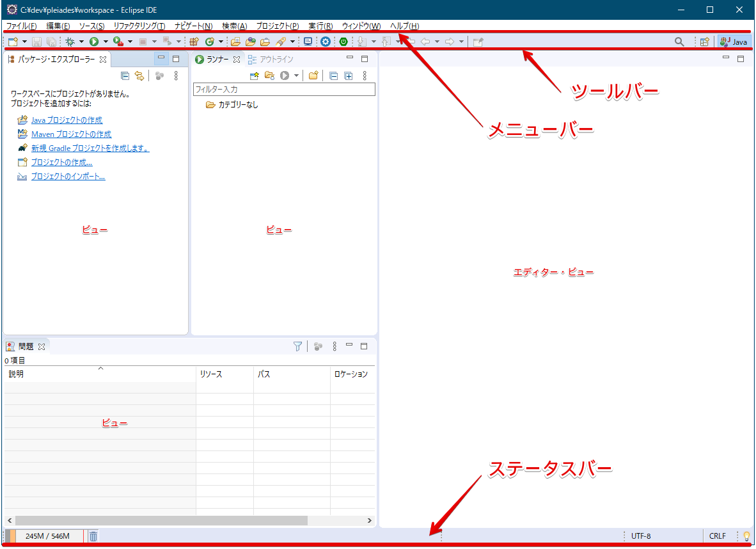Switch on the Java perspective button
756x549 pixels.
point(733,41)
